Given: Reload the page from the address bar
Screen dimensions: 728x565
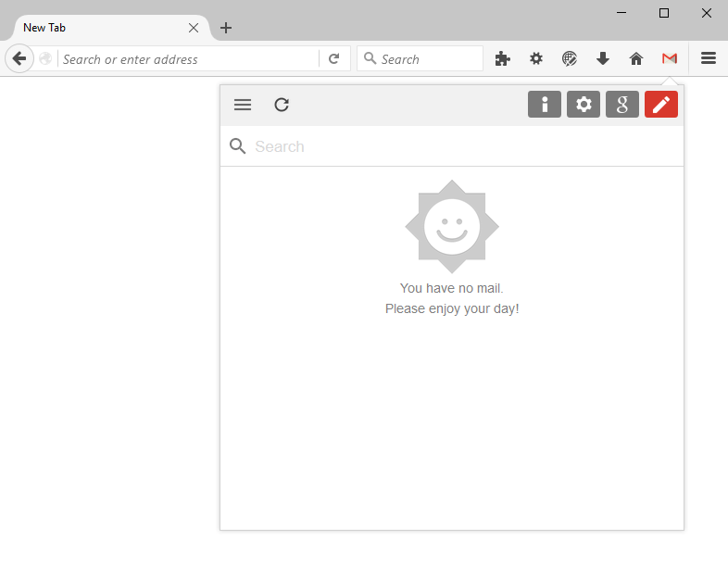Looking at the screenshot, I should click(333, 58).
